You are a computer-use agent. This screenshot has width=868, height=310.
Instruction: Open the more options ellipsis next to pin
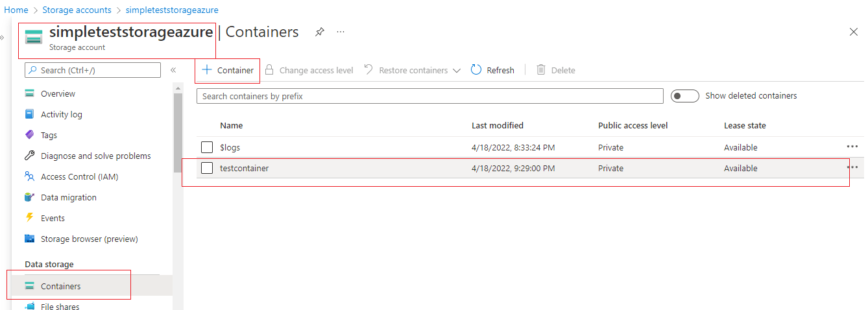point(341,32)
